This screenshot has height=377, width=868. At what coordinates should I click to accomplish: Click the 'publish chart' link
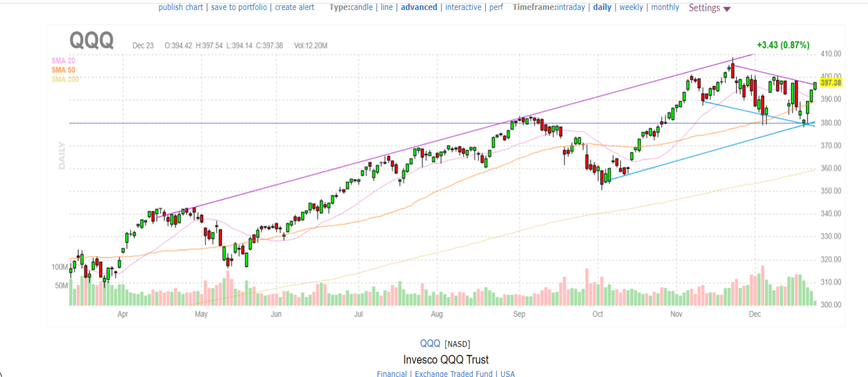coord(181,7)
